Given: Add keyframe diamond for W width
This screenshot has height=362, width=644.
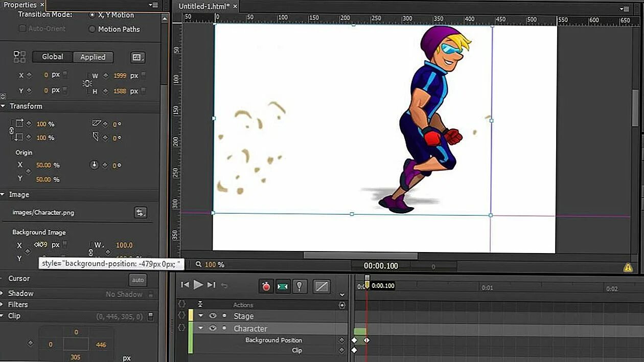Looking at the screenshot, I should (106, 76).
